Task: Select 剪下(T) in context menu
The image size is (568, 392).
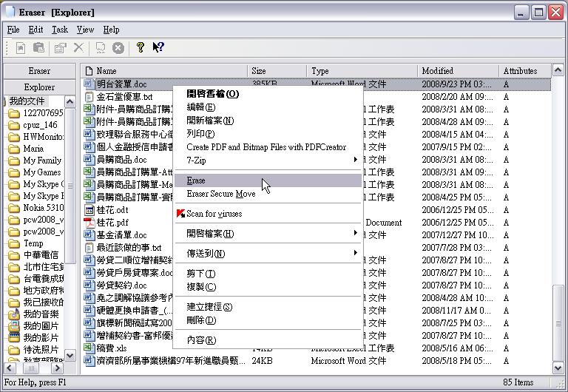Action: coord(268,274)
